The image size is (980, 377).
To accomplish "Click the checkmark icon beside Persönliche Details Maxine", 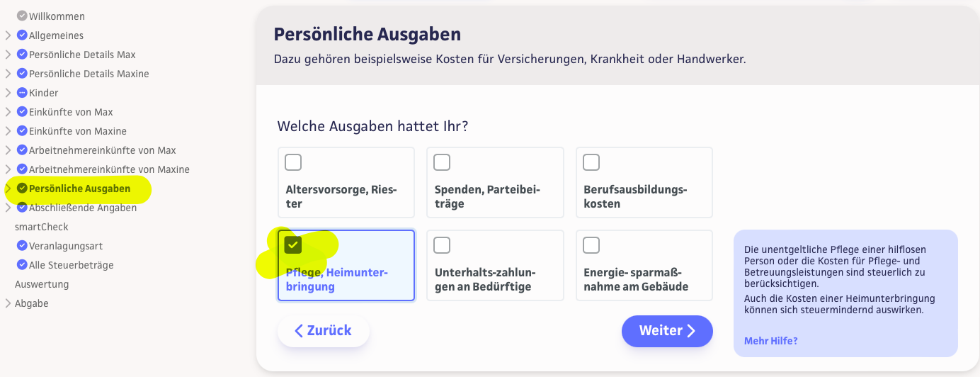I will point(22,74).
